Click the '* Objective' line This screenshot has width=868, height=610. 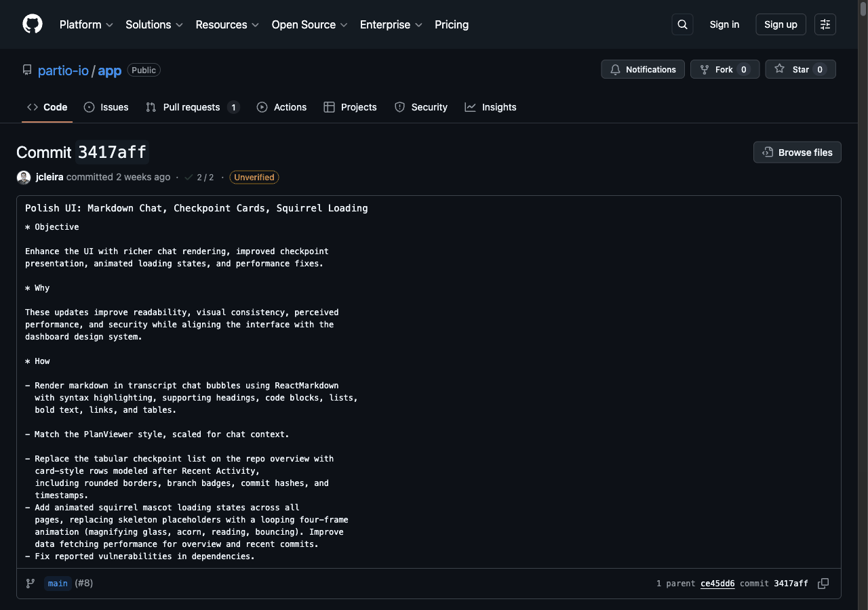pyautogui.click(x=52, y=227)
